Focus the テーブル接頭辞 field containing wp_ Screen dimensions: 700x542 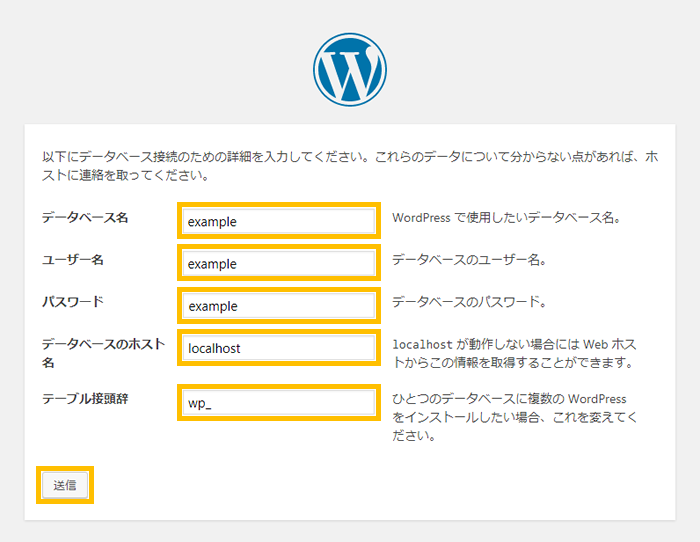click(278, 403)
